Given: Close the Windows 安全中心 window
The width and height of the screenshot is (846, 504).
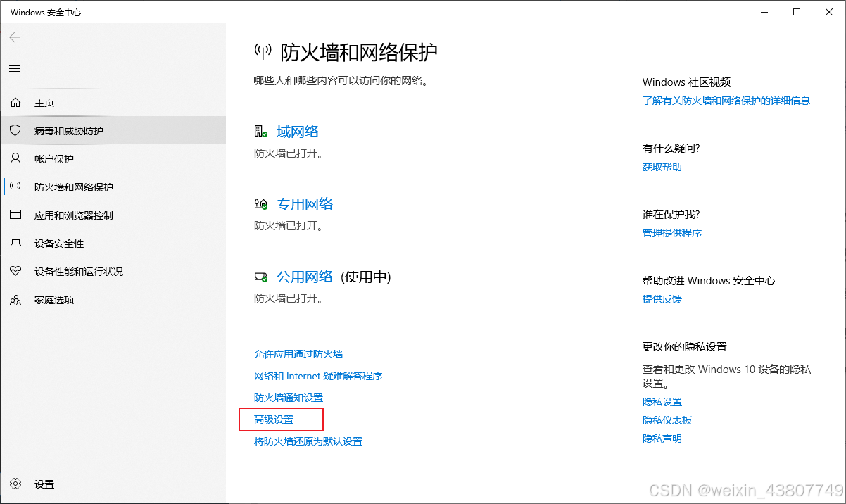Looking at the screenshot, I should (x=829, y=12).
